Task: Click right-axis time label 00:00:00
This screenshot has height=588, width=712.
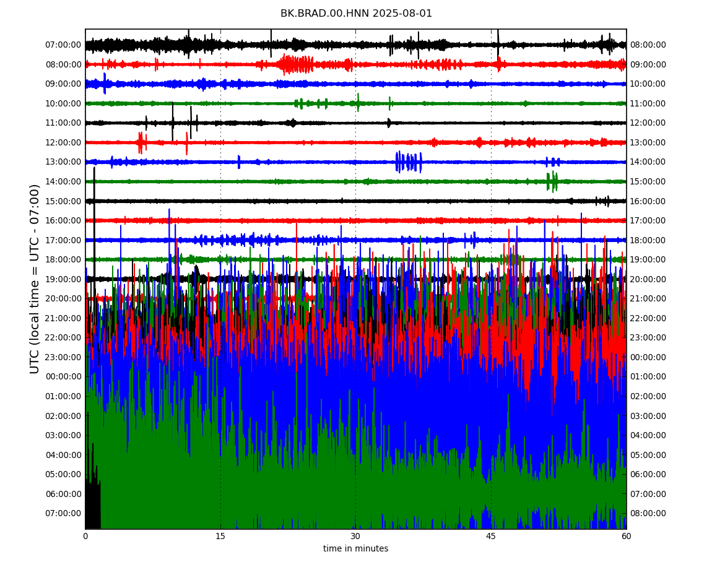Action: [648, 357]
